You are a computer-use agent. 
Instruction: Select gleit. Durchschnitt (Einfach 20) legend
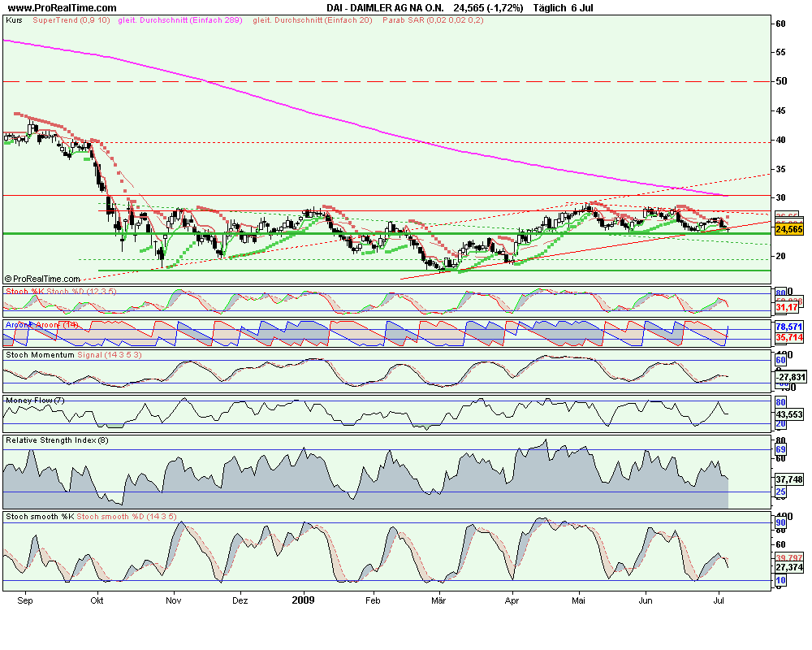(x=313, y=20)
